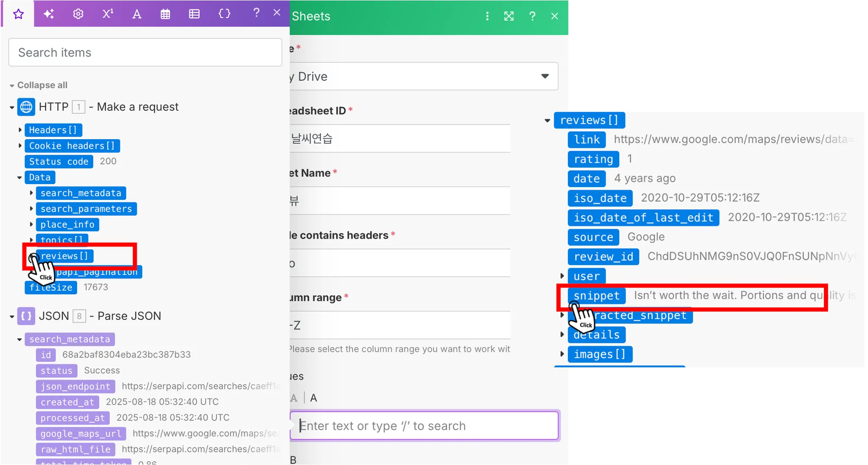Select the snippet pill in reviews
The image size is (868, 465).
point(596,296)
